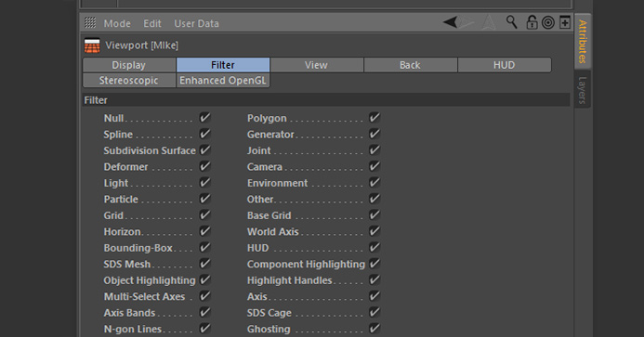
Task: Click the forward arrow navigation icon
Action: [x=467, y=22]
